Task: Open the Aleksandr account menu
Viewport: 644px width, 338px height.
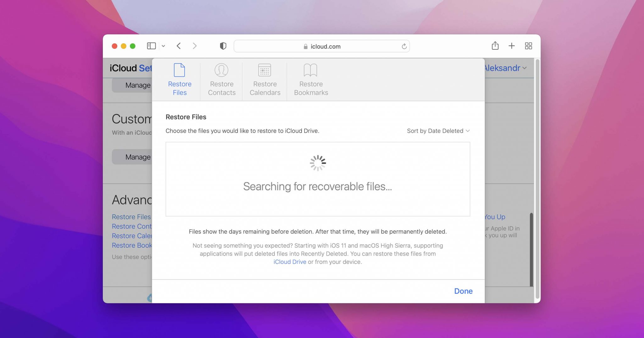Action: click(x=506, y=68)
